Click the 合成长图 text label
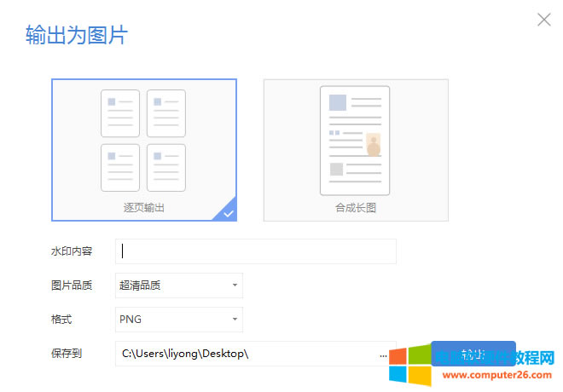563x392 pixels. coord(355,207)
